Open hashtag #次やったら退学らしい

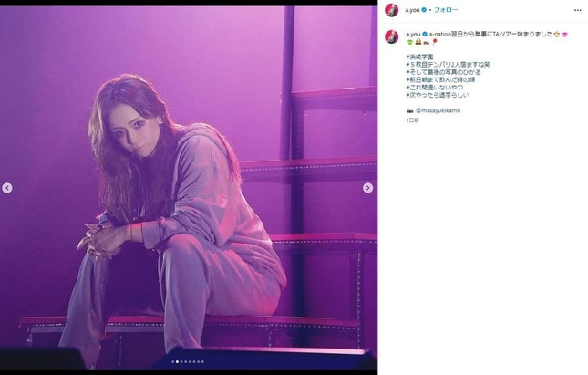click(438, 95)
